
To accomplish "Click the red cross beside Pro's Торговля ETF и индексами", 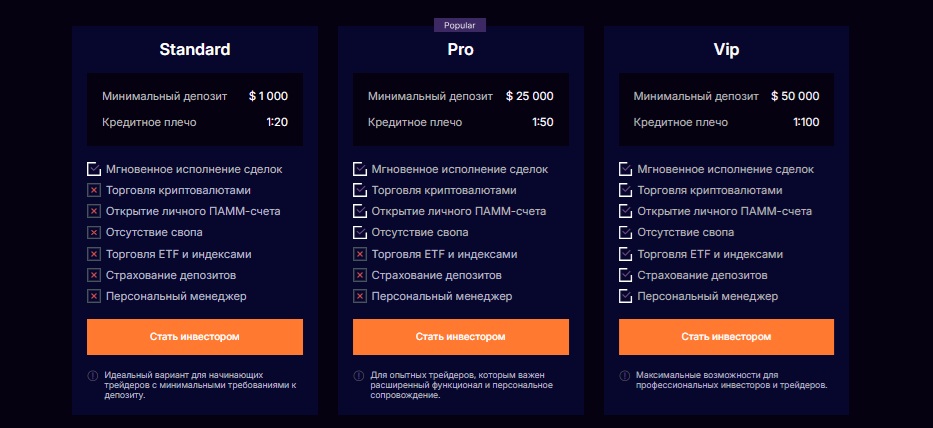I will (360, 254).
